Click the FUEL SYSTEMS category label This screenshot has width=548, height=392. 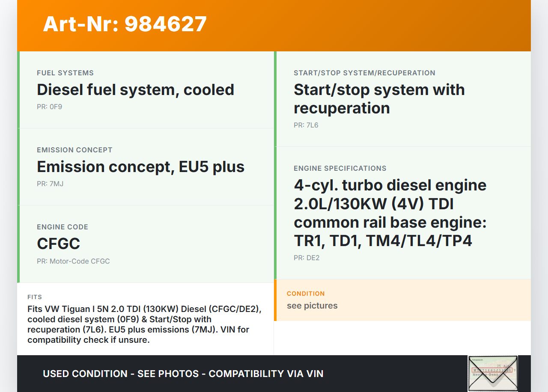[x=65, y=73]
